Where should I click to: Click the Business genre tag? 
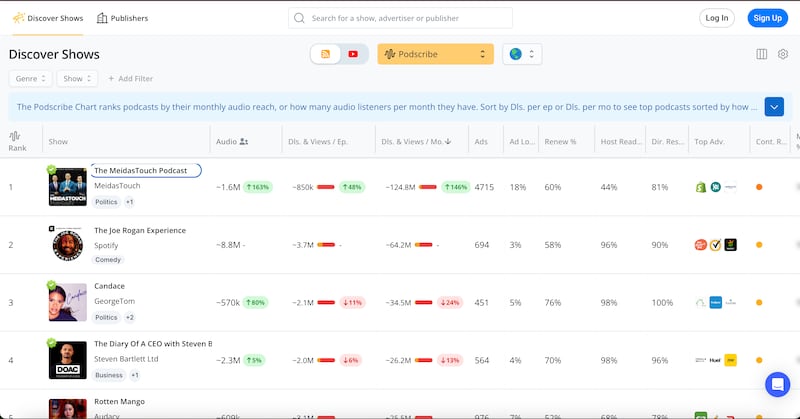[x=109, y=375]
